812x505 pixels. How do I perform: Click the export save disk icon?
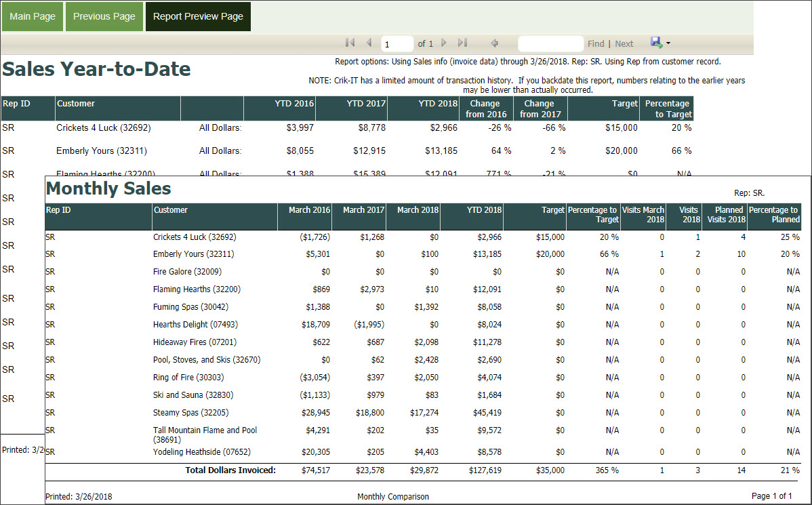(655, 43)
